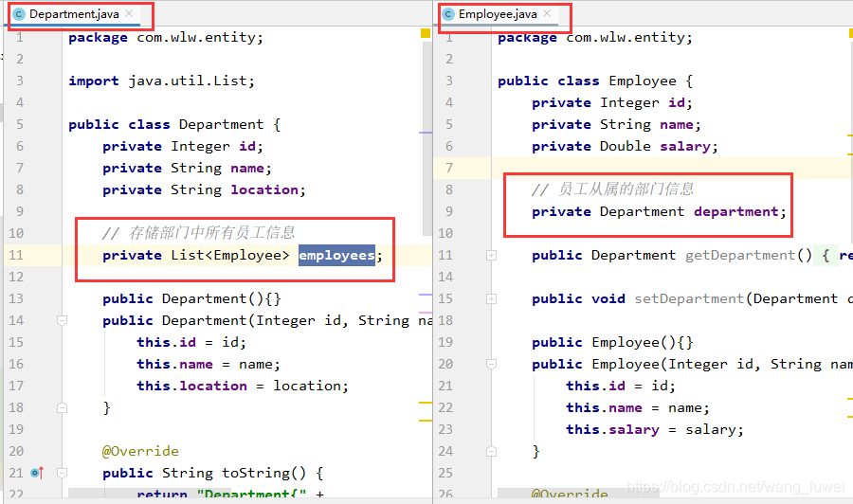Click 'java.util.List' in the import statement
The width and height of the screenshot is (853, 504).
click(188, 81)
